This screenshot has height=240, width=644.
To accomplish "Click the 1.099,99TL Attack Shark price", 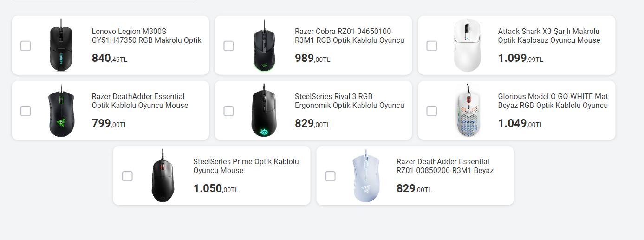I will click(x=520, y=59).
